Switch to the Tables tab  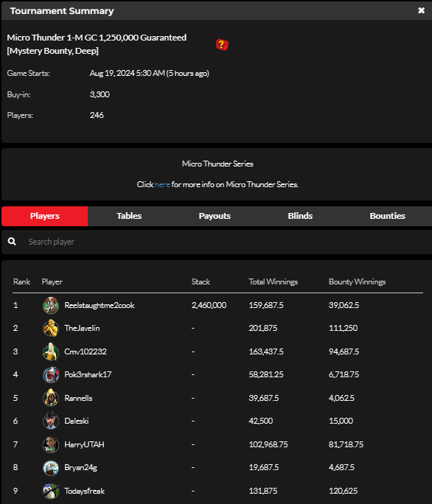pyautogui.click(x=129, y=216)
